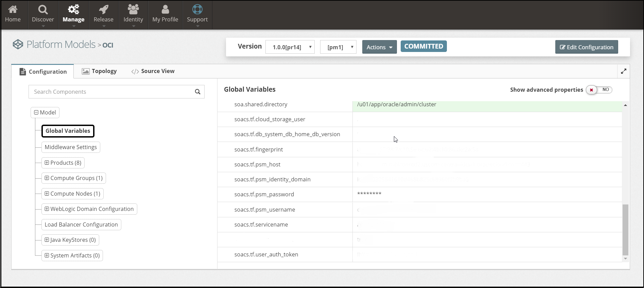Open the Support lifebuoy icon menu

click(197, 10)
